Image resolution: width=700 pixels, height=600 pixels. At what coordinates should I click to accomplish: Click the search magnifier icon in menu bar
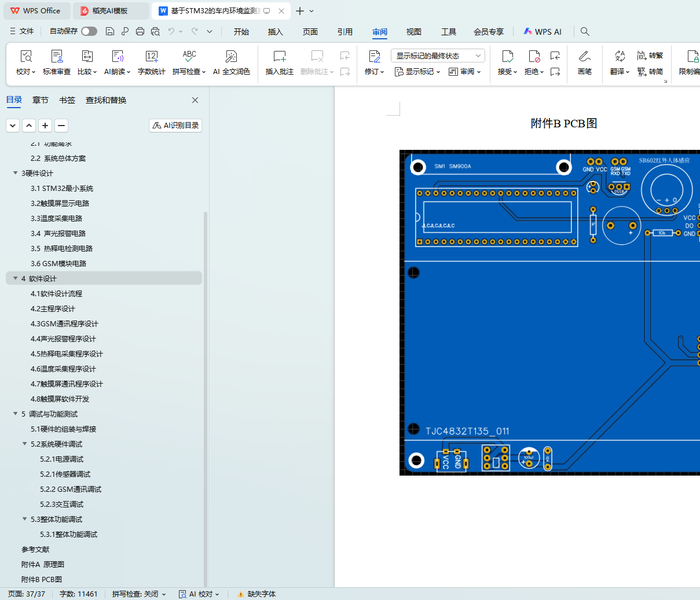point(585,31)
